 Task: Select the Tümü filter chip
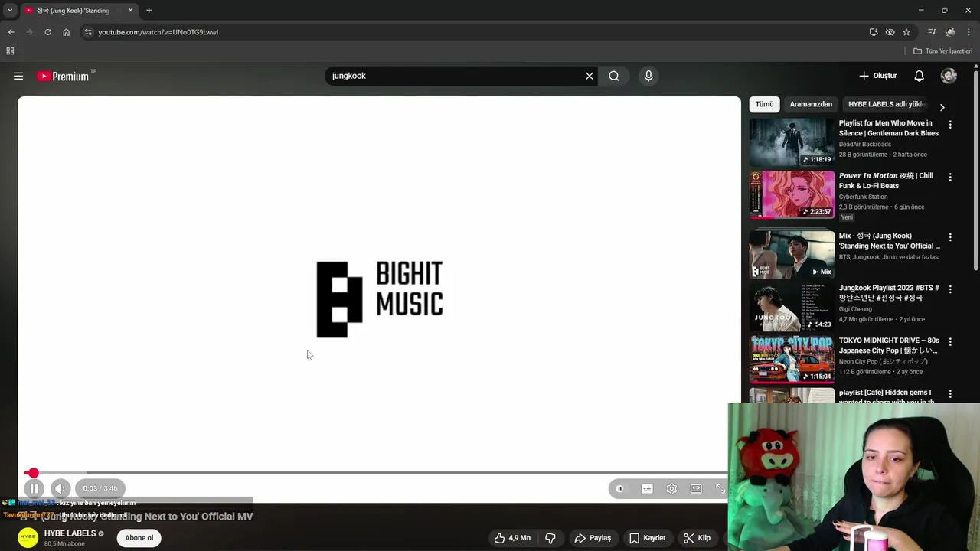click(x=765, y=104)
